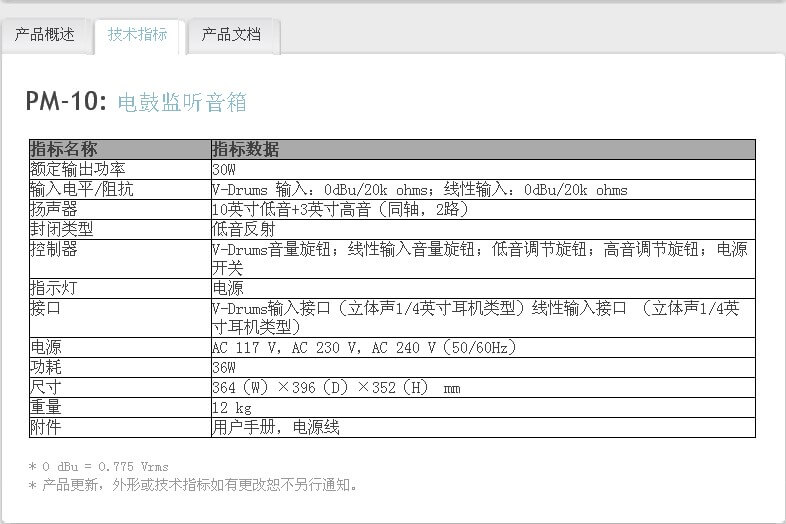Select the 功耗 row label
786x524 pixels.
pos(46,368)
